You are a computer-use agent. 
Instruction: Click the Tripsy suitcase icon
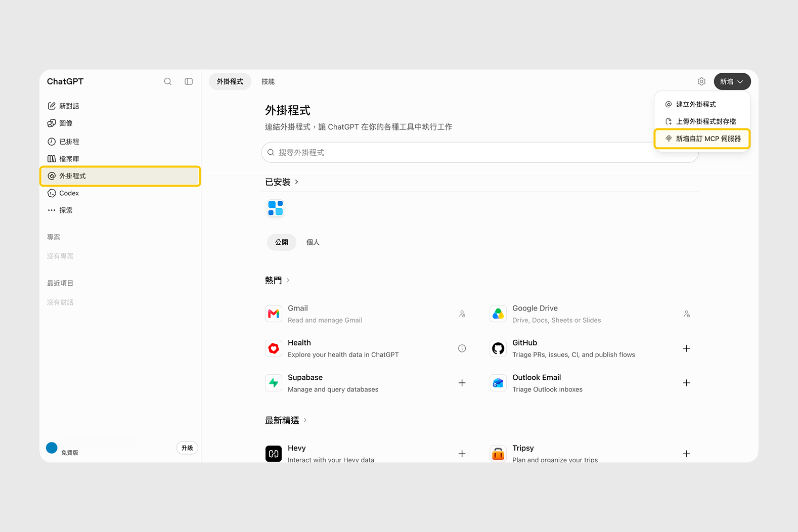(x=498, y=454)
